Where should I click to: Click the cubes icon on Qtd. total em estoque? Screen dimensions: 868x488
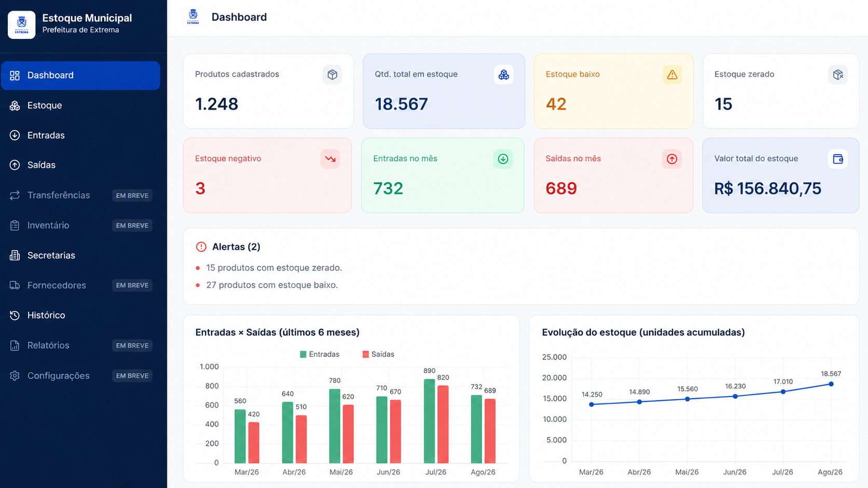(503, 75)
